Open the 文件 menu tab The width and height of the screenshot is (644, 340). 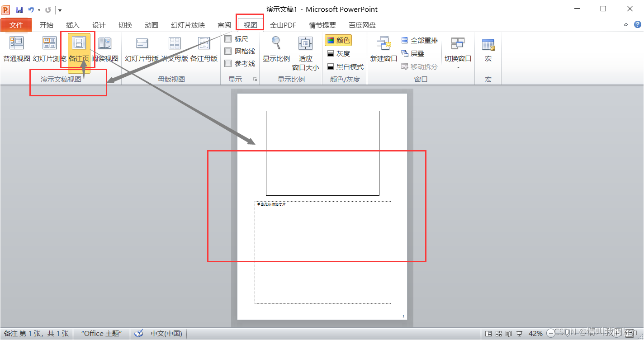tap(16, 25)
